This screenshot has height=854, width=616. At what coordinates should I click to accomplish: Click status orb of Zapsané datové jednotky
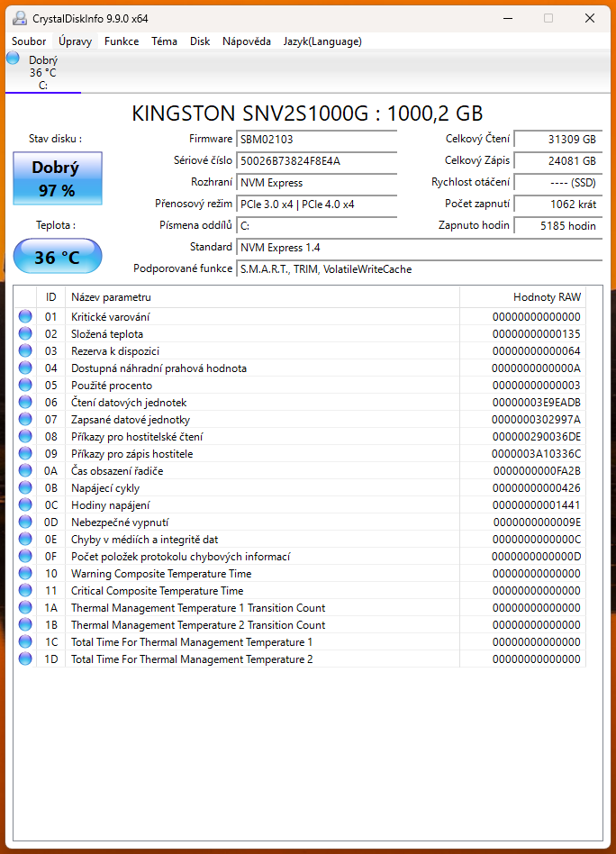tap(25, 420)
